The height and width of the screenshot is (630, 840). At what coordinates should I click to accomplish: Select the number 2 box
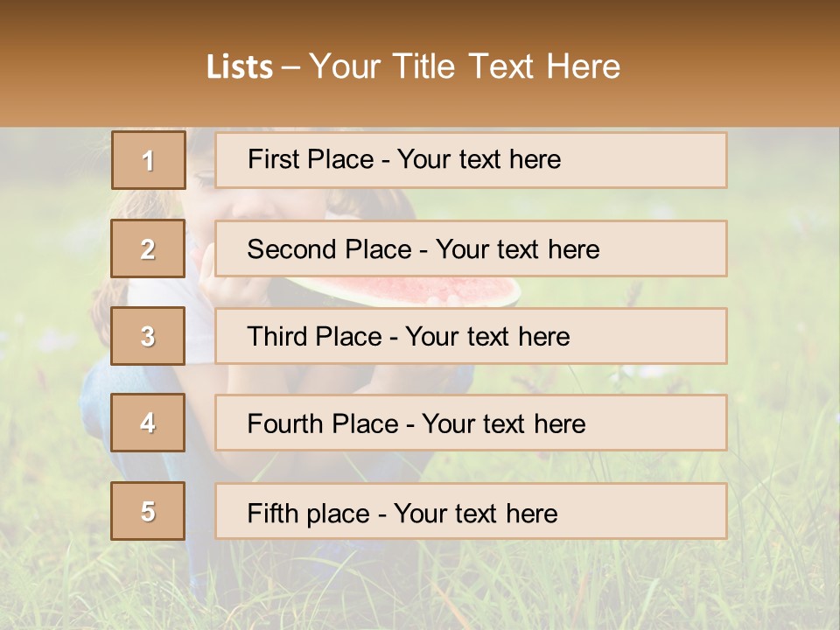click(x=149, y=248)
